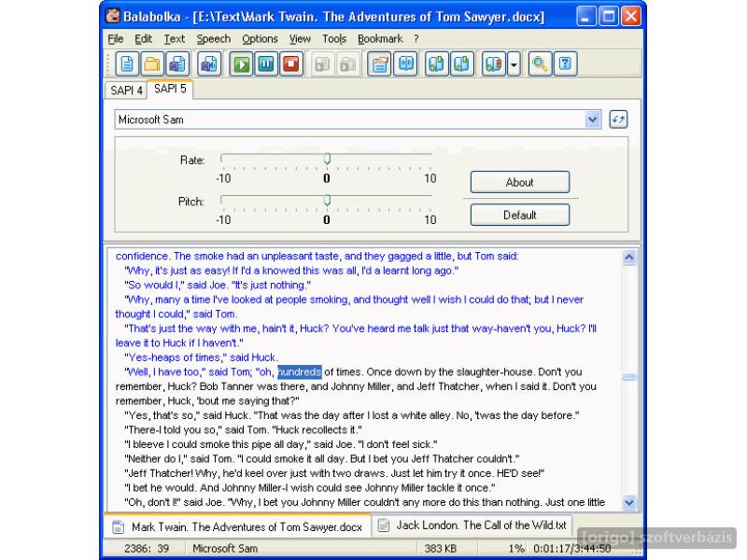Click status bar cursor position 2386: 39

[x=147, y=549]
